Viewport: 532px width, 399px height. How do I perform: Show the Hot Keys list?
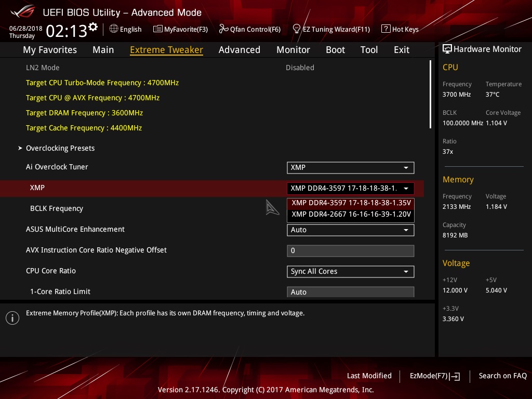400,29
